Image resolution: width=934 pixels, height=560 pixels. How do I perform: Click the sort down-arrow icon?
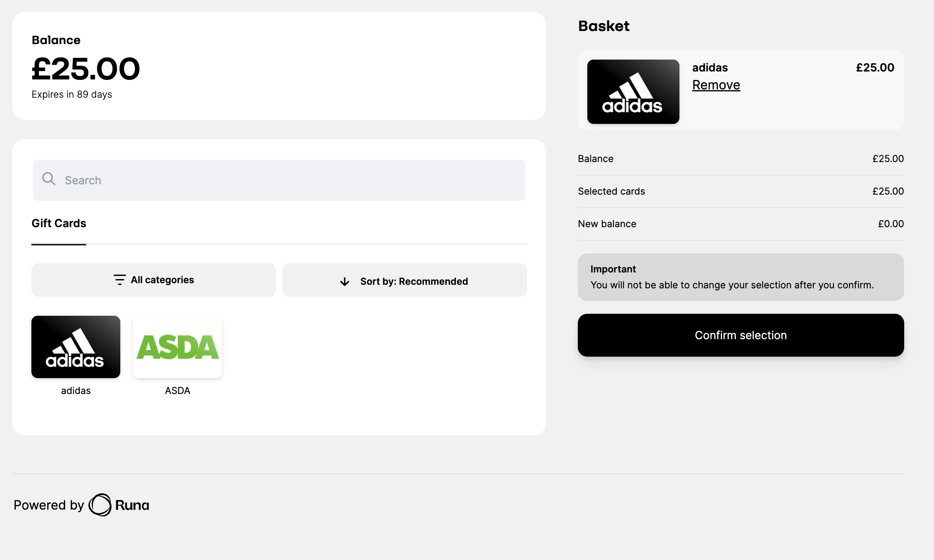[345, 282]
